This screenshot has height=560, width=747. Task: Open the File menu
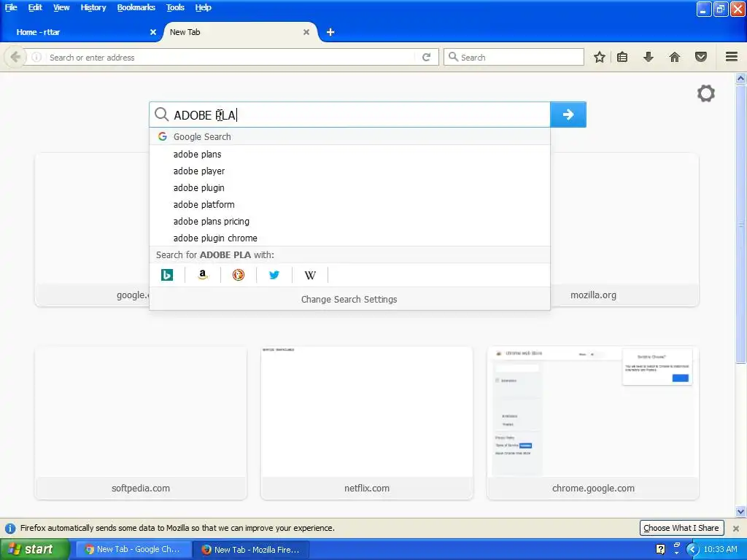point(11,7)
